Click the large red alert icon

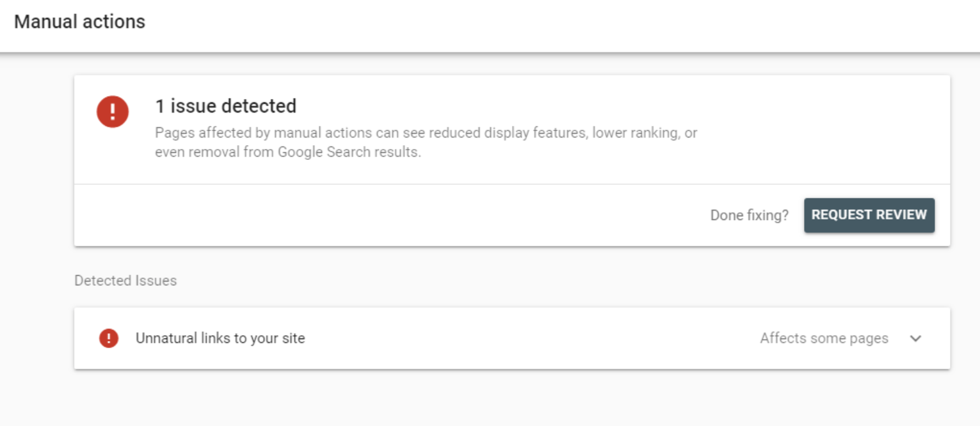[x=113, y=112]
